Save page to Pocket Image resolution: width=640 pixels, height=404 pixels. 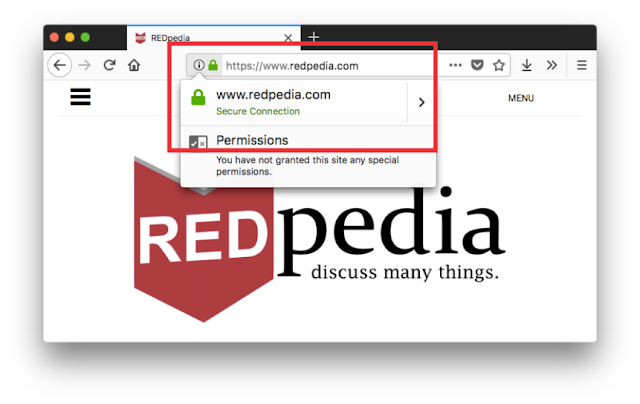click(x=477, y=65)
